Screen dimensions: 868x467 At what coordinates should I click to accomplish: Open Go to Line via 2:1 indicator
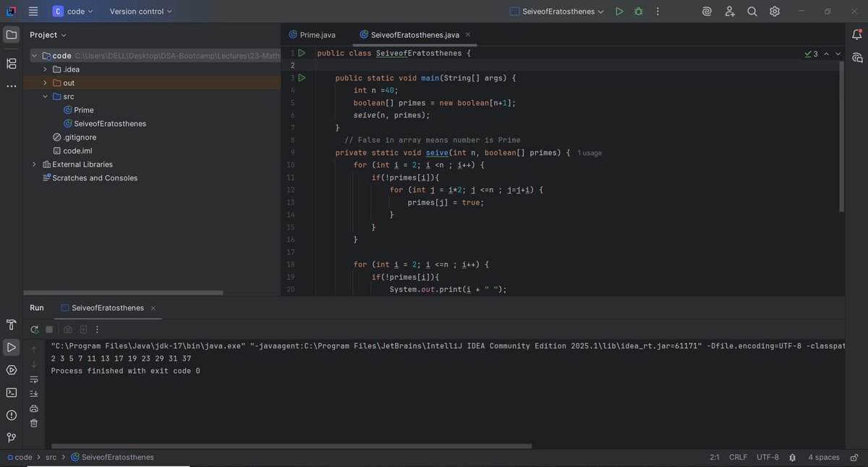tap(715, 458)
